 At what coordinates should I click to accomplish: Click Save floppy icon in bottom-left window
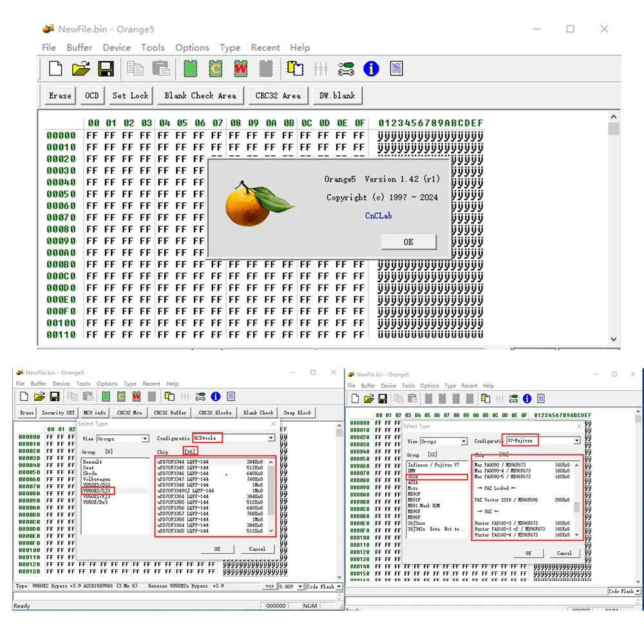pos(55,396)
